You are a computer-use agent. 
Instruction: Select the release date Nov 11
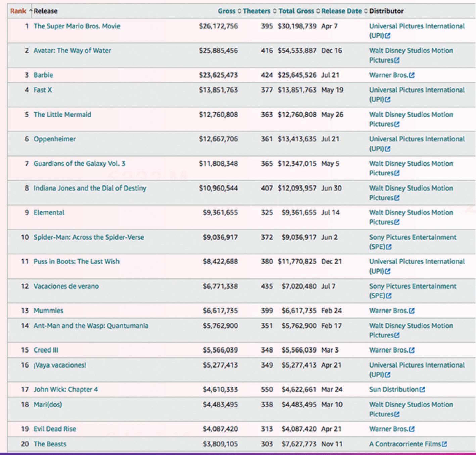click(332, 444)
